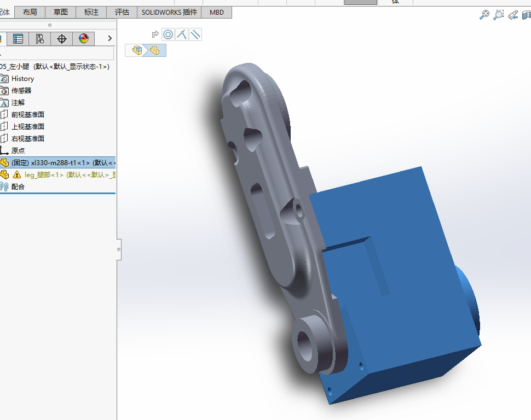Switch to the SOLIDWORKS 插件 tab
531x420 pixels.
coord(169,12)
